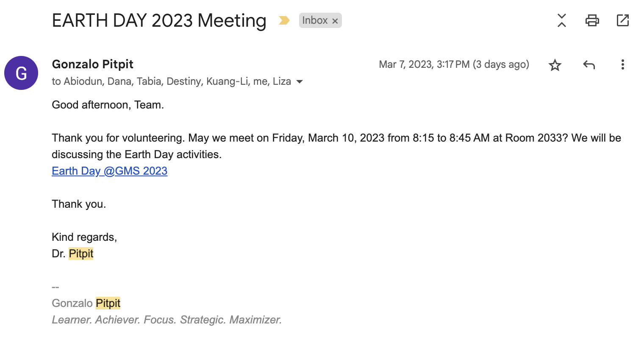
Task: Open email in a new window
Action: tap(622, 20)
